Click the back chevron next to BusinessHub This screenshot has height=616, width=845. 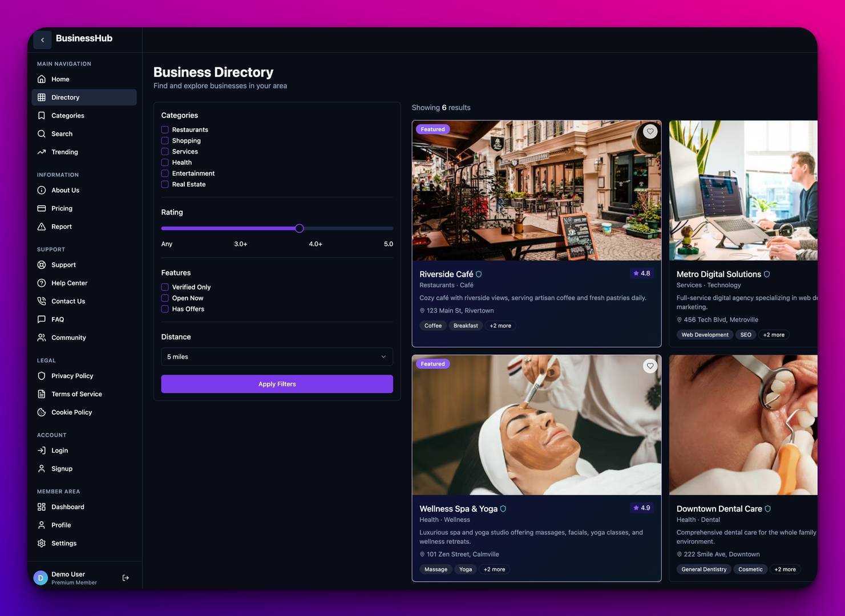click(42, 39)
